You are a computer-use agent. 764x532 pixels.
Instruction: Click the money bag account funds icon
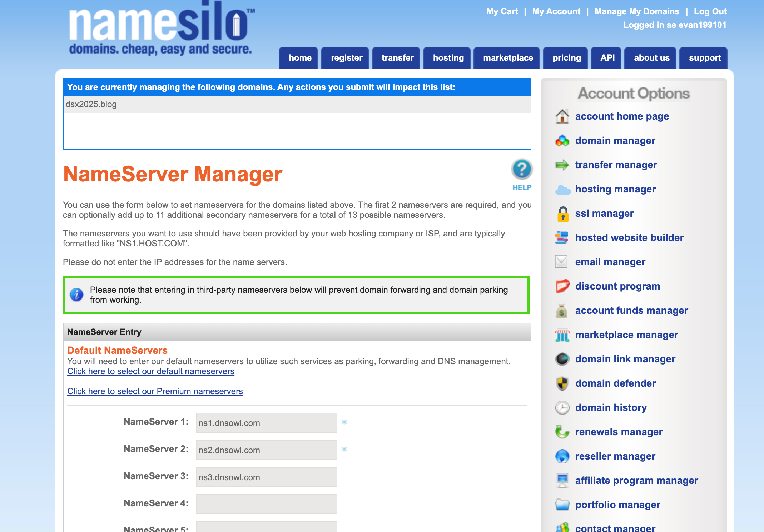tap(561, 311)
